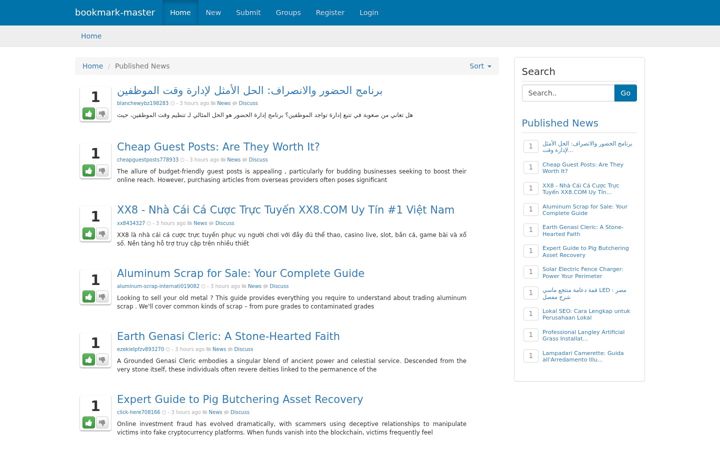The height and width of the screenshot is (450, 720).
Task: Open sidebar link 'XX8 - Nhà Cái Cá Cược Trực'
Action: (580, 189)
